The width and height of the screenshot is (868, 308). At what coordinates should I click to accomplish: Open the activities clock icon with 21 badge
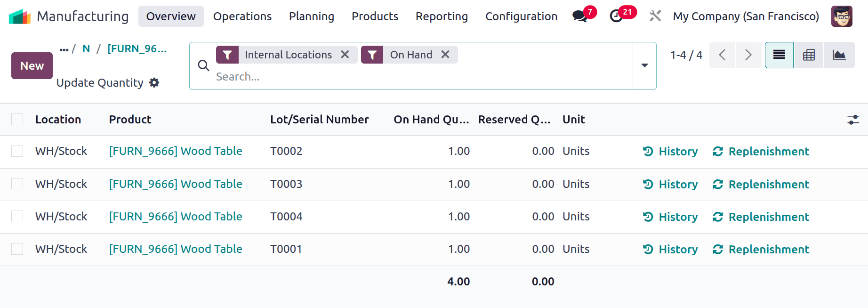pos(616,16)
